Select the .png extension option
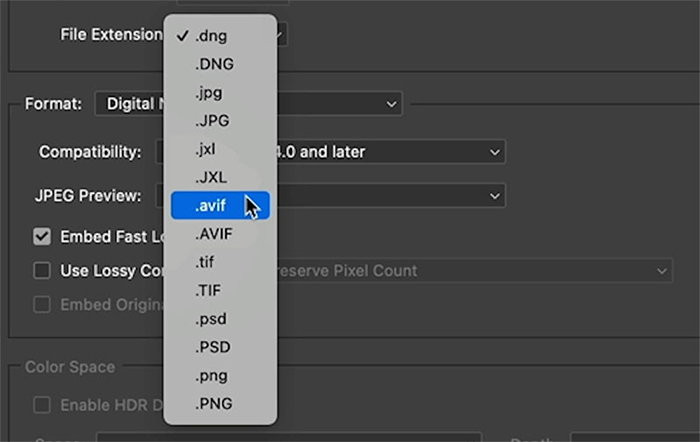Viewport: 700px width, 442px height. coord(211,377)
